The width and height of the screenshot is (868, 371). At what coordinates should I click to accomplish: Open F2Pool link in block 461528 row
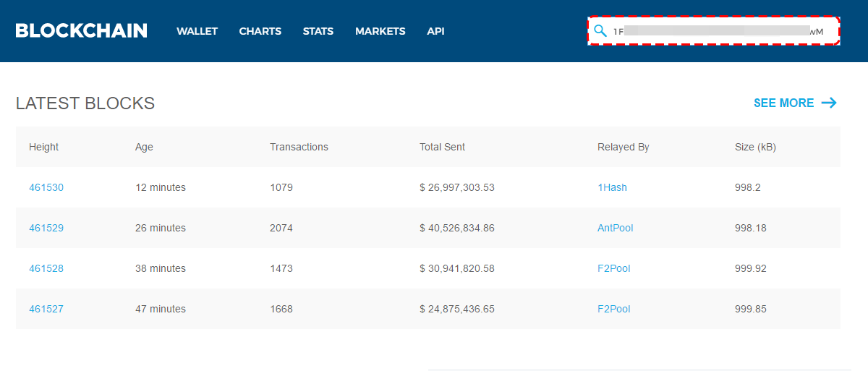click(613, 268)
